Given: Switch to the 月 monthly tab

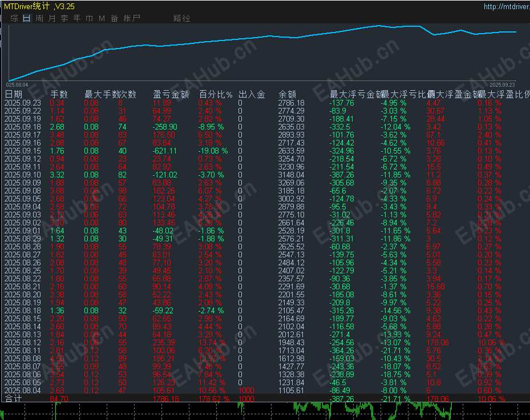Looking at the screenshot, I should click(x=52, y=18).
